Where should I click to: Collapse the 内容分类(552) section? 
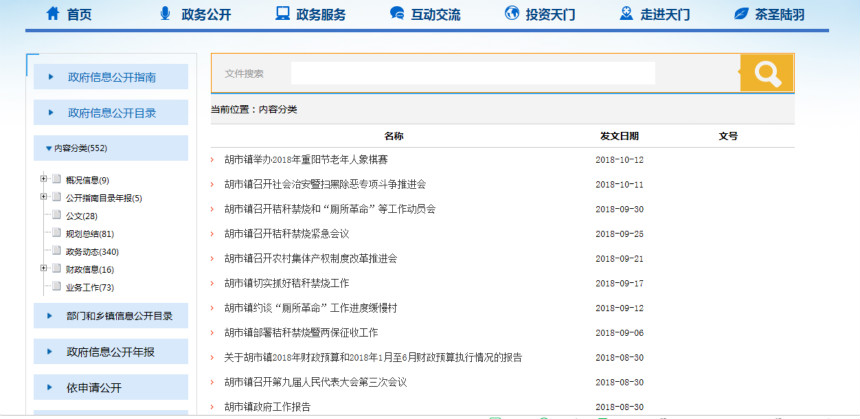(x=48, y=148)
